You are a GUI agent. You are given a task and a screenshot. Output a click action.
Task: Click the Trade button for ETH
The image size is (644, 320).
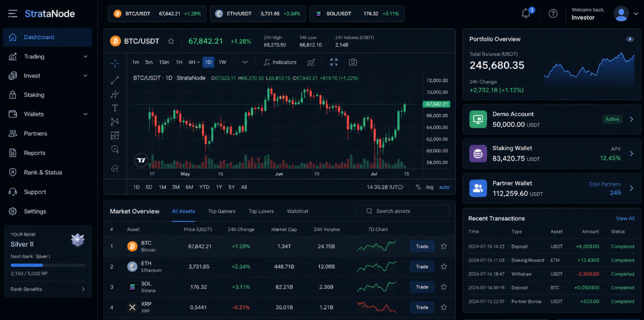(422, 267)
